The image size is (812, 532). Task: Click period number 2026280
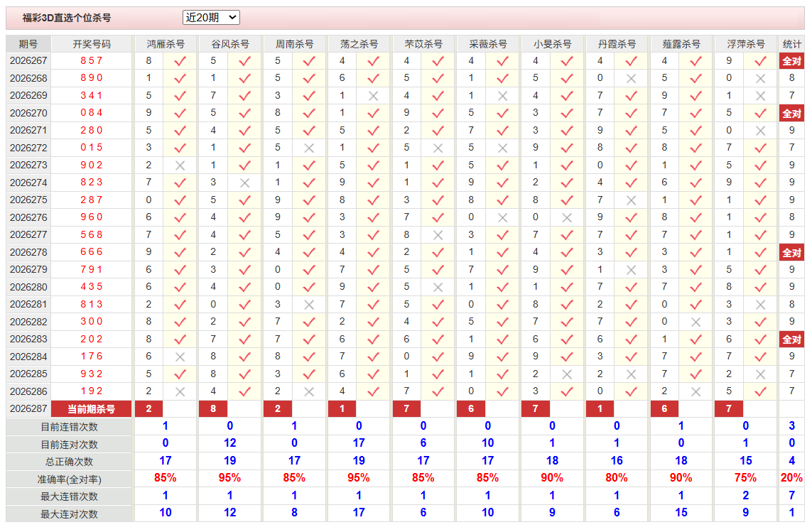click(x=28, y=287)
